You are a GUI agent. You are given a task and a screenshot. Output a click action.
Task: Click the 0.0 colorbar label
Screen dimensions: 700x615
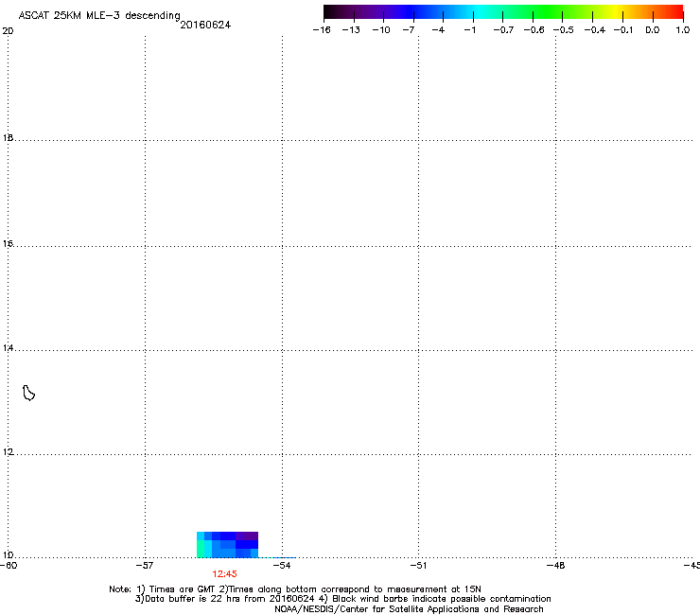(x=653, y=30)
